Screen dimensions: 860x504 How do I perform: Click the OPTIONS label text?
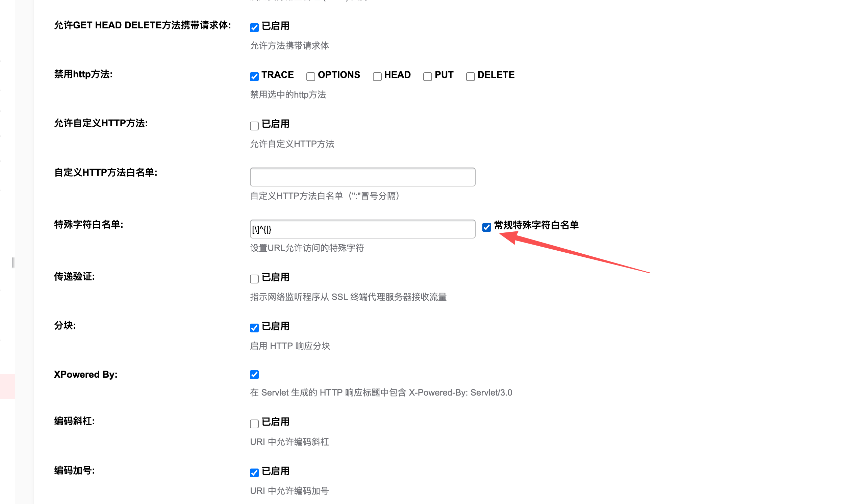(339, 75)
